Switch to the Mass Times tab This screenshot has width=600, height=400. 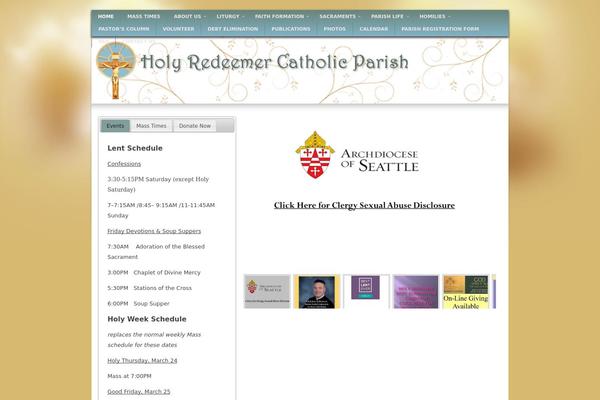coord(151,126)
